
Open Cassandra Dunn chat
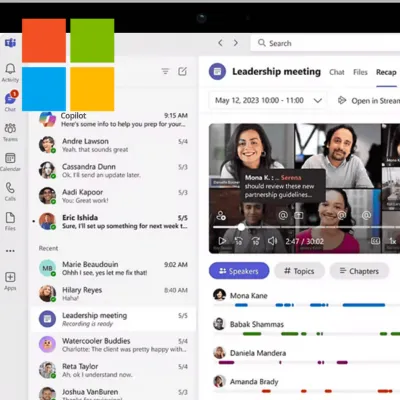[x=113, y=170]
